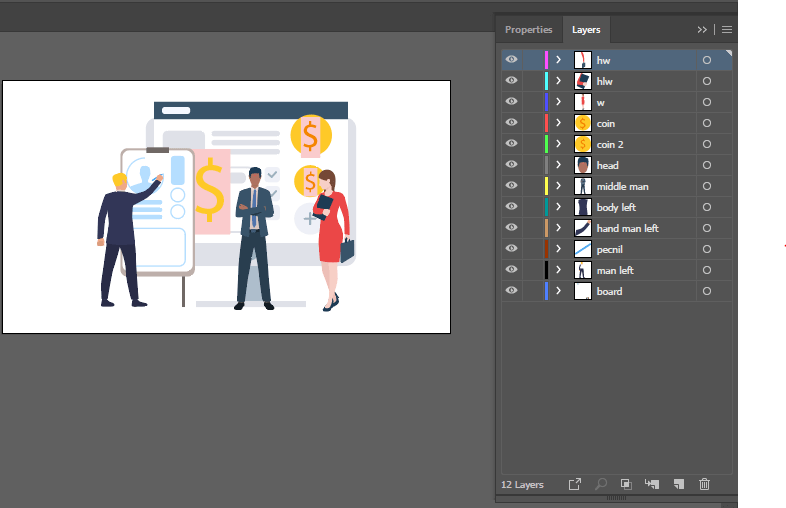The width and height of the screenshot is (786, 508).
Task: Select the pecnil layer by name
Action: click(x=610, y=249)
